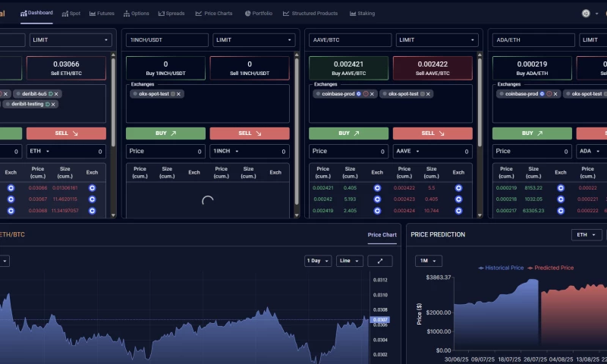The image size is (607, 364).
Task: Toggle Predicted Price in the prediction chart legend
Action: pos(551,268)
